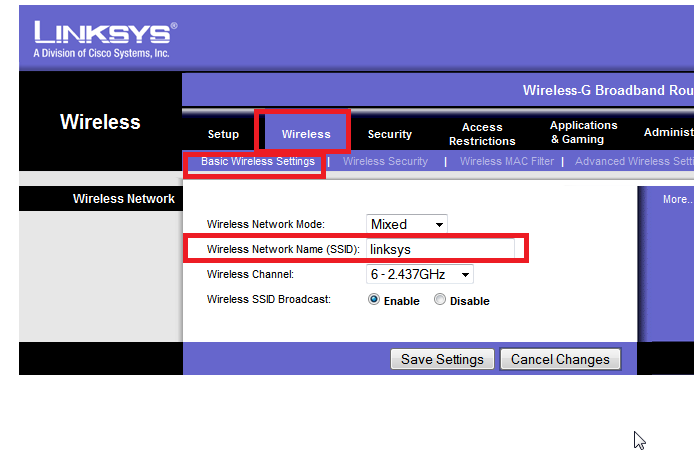Viewport: 694px width, 472px height.
Task: Click the More... help link
Action: coord(677,199)
